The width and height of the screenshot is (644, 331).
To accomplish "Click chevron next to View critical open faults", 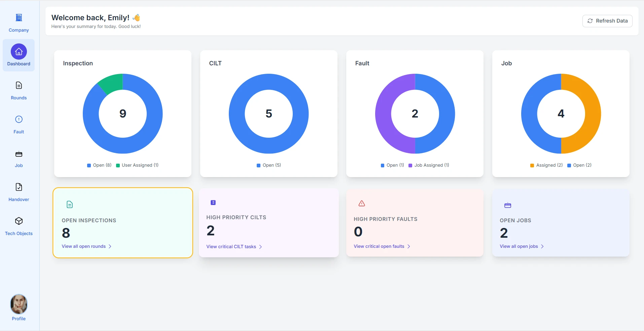I will (x=409, y=246).
